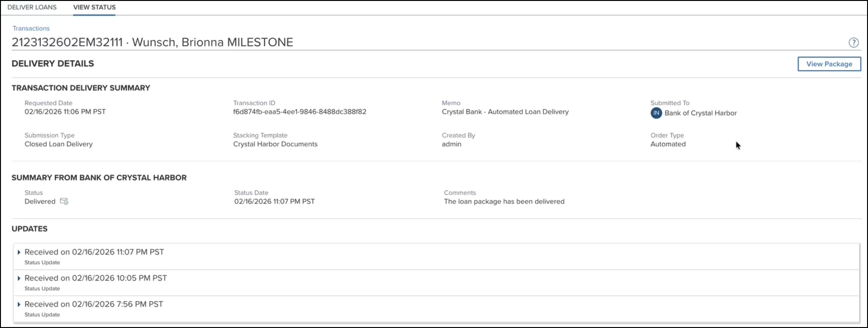This screenshot has width=868, height=328.
Task: Click the Bank of Crystal Harbor recipient name
Action: pos(700,113)
